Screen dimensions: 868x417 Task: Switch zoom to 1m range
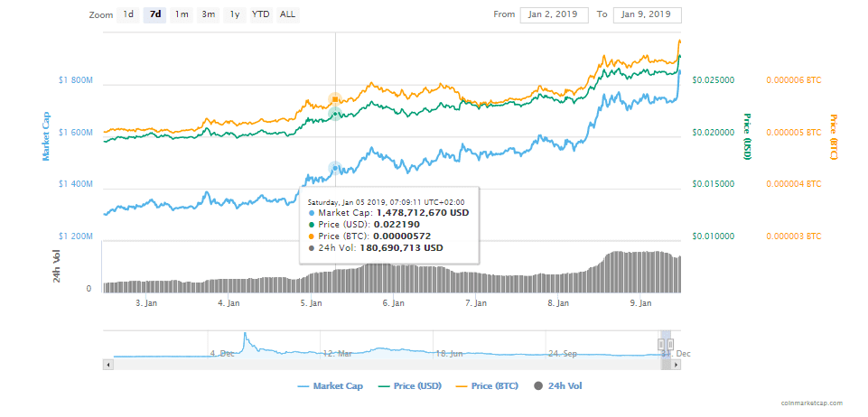(182, 14)
